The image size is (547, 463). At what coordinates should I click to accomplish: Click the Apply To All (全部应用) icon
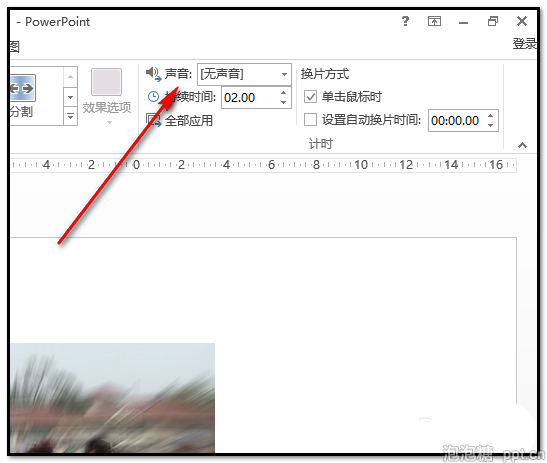(x=153, y=120)
